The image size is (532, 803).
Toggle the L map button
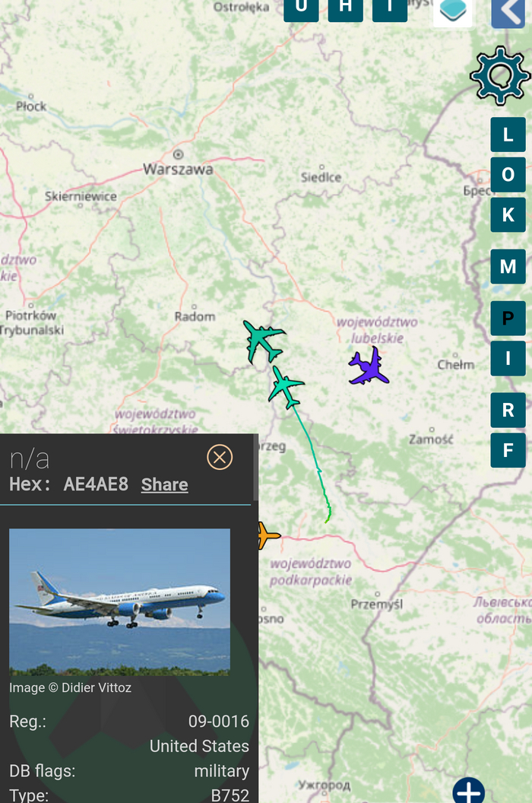pos(508,135)
